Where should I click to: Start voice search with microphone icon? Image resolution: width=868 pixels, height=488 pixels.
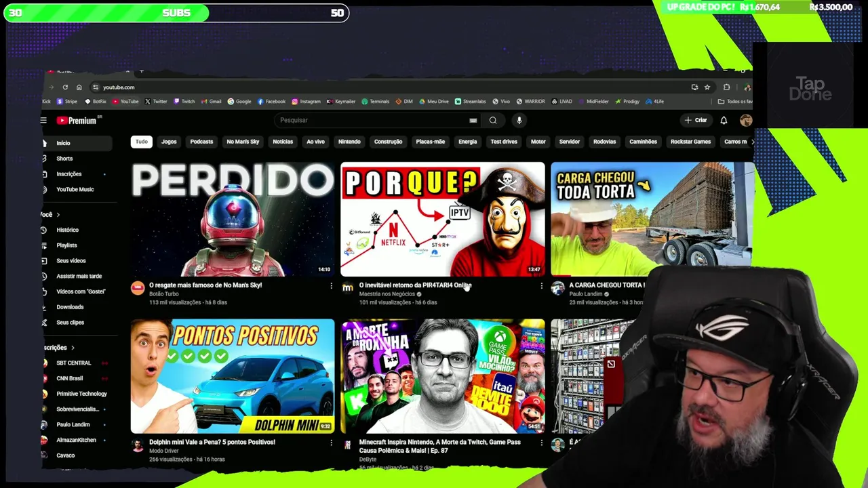pos(519,121)
